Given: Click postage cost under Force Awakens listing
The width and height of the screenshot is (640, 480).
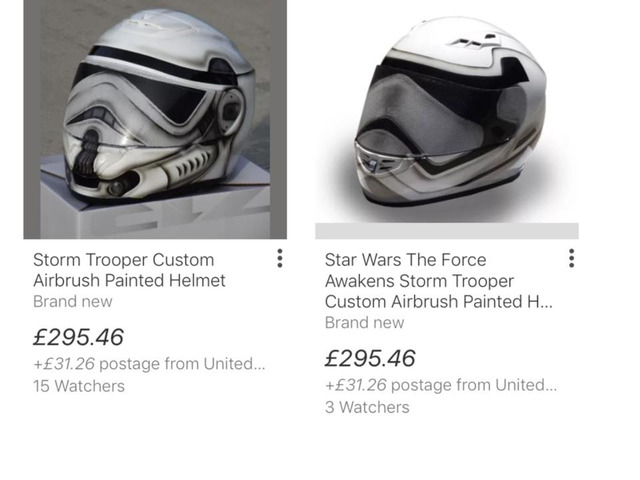Looking at the screenshot, I should click(441, 385).
